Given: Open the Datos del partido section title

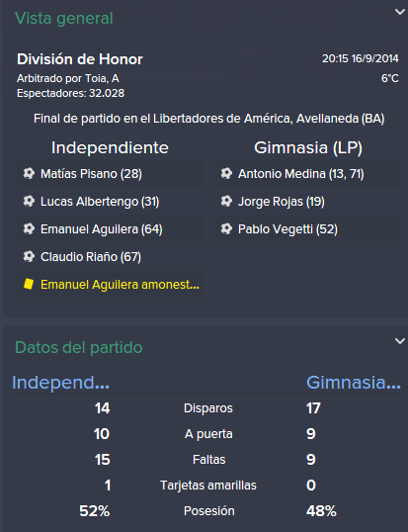Looking at the screenshot, I should click(x=79, y=347).
